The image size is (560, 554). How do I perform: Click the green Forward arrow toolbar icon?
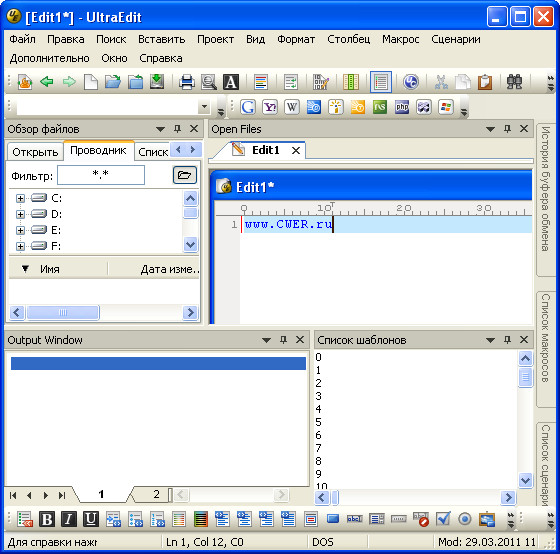pyautogui.click(x=69, y=82)
